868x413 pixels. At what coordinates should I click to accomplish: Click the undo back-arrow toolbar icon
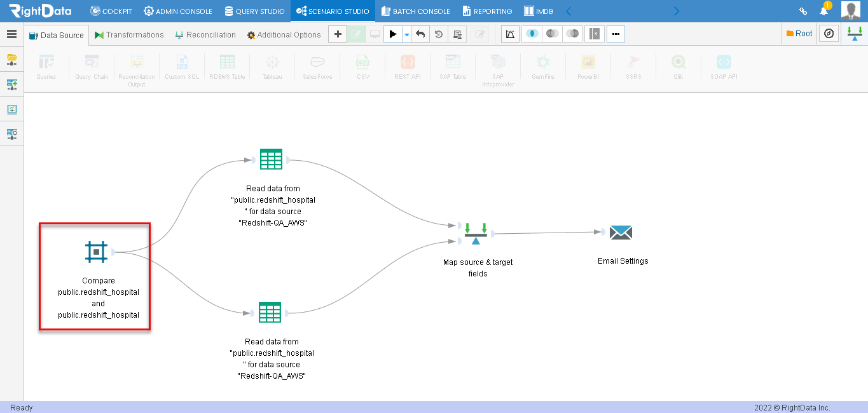tap(420, 34)
